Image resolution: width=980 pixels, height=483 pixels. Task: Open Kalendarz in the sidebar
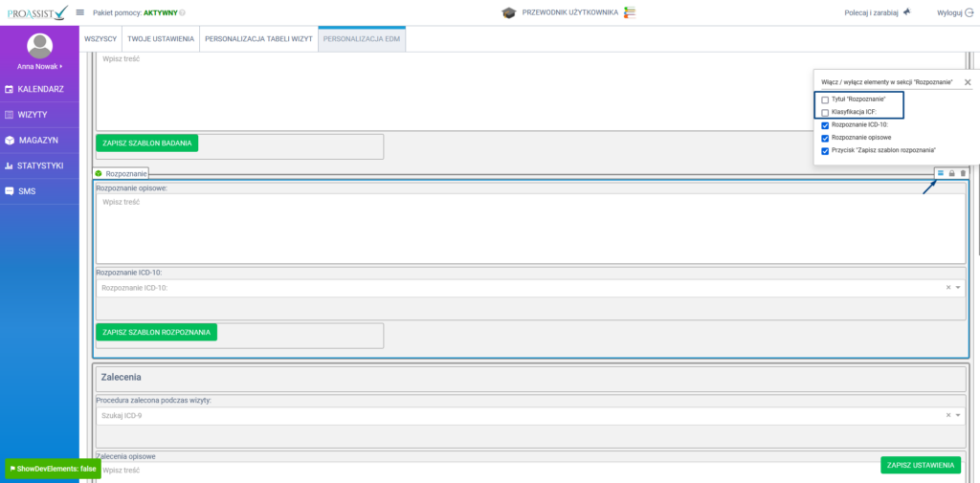click(x=39, y=89)
